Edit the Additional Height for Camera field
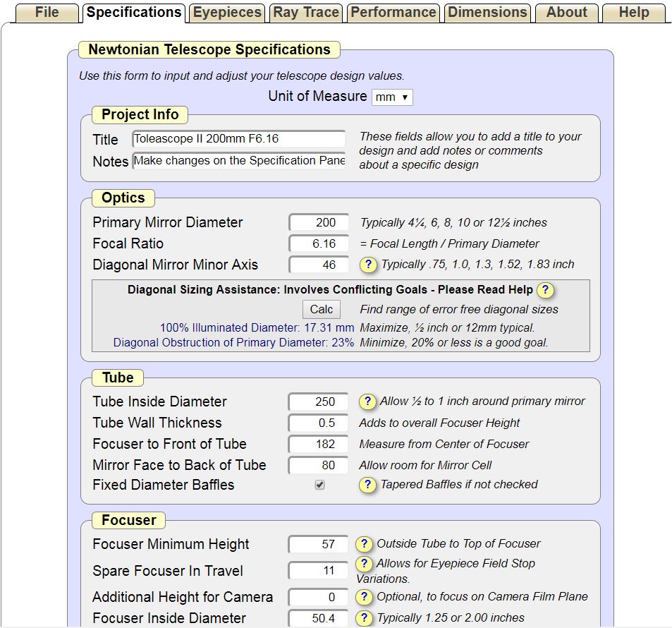672x628 pixels. [x=318, y=597]
